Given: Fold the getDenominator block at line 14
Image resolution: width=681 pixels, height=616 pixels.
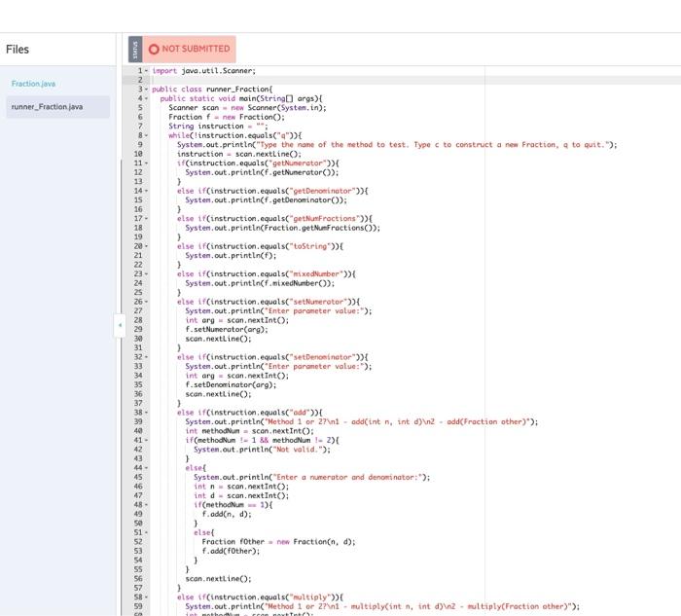Looking at the screenshot, I should tap(146, 191).
